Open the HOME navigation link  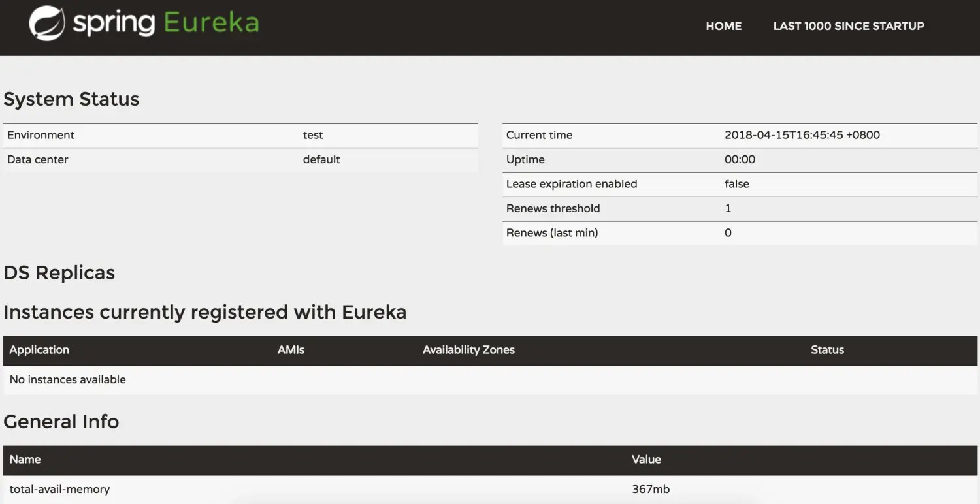click(723, 26)
